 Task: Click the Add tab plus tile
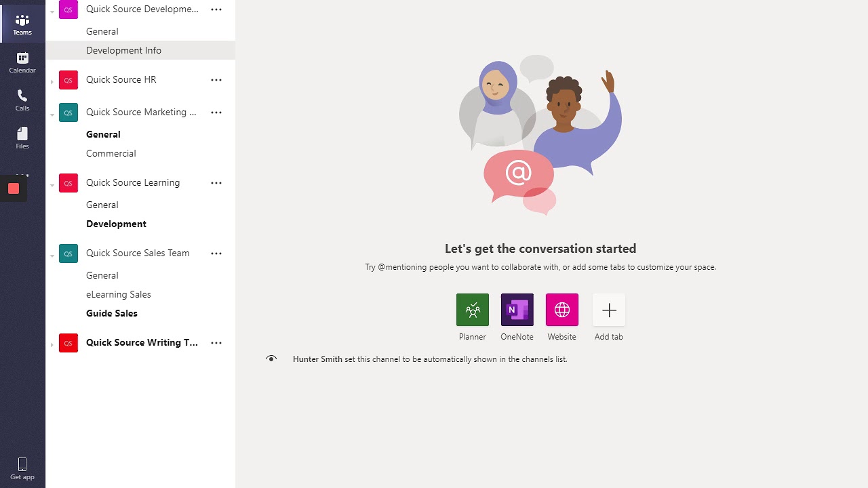point(609,310)
